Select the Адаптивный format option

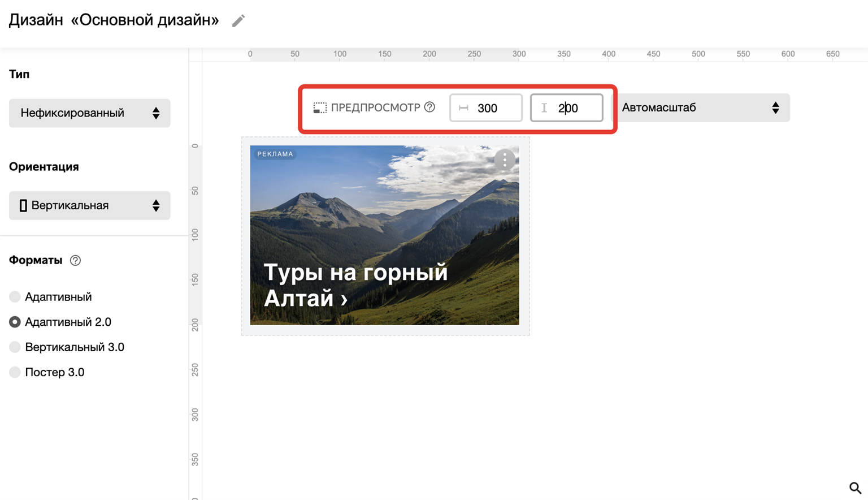(x=15, y=297)
